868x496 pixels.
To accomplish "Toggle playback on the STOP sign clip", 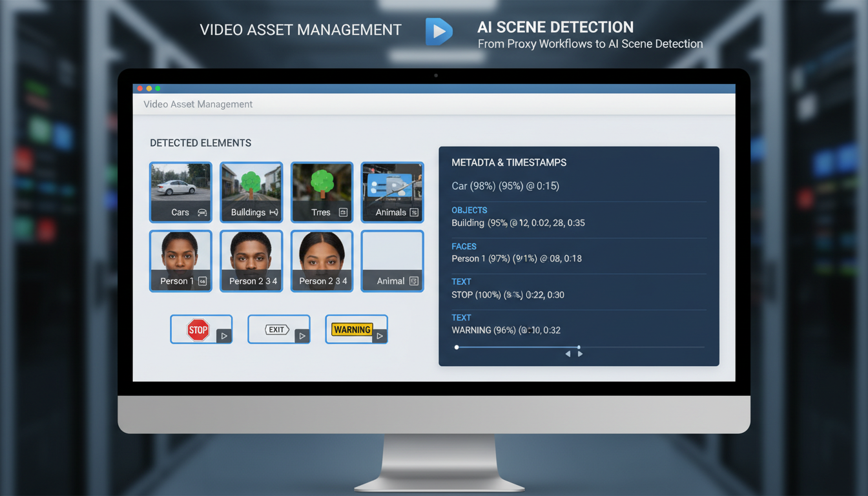I will (224, 335).
